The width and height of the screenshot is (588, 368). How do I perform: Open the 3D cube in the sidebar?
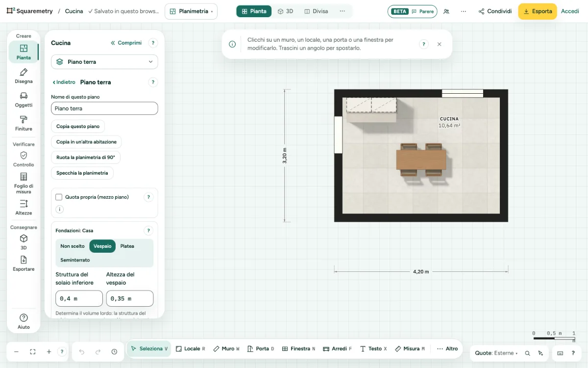click(x=24, y=242)
